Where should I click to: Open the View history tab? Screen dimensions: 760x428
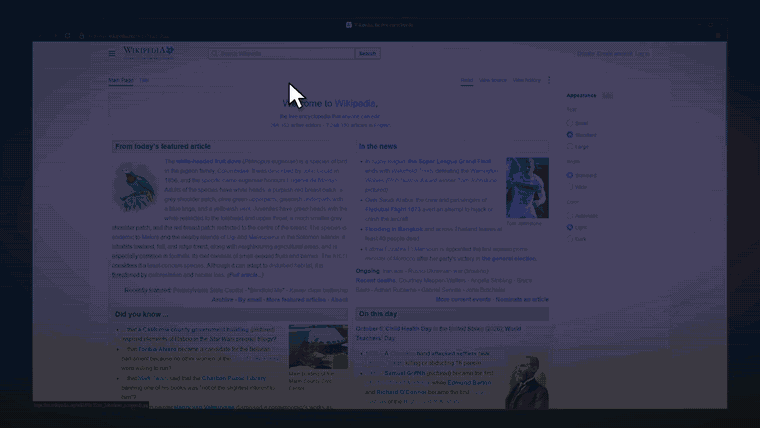coord(526,80)
